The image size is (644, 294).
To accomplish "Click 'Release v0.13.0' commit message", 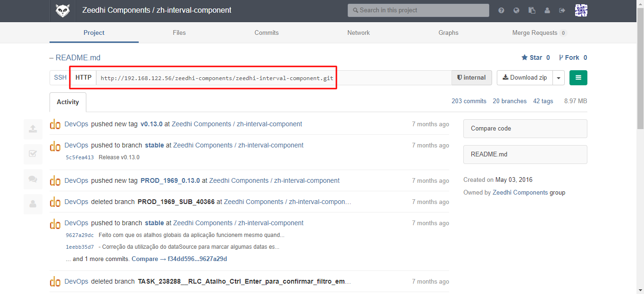I will 119,157.
